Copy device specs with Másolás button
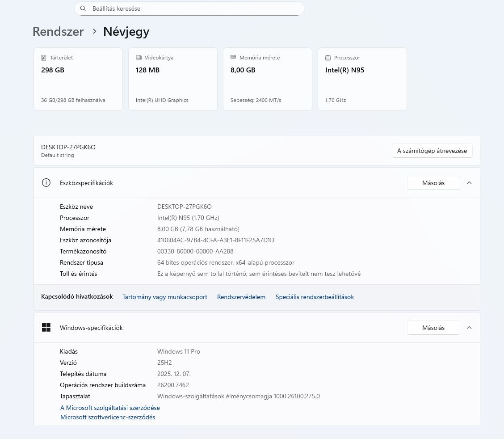 tap(433, 183)
